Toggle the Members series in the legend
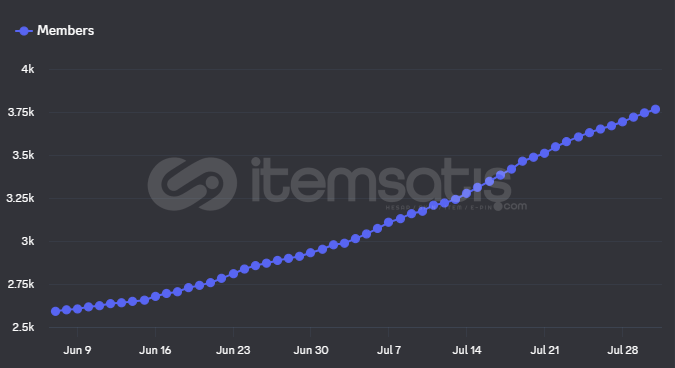The width and height of the screenshot is (675, 368). point(55,31)
